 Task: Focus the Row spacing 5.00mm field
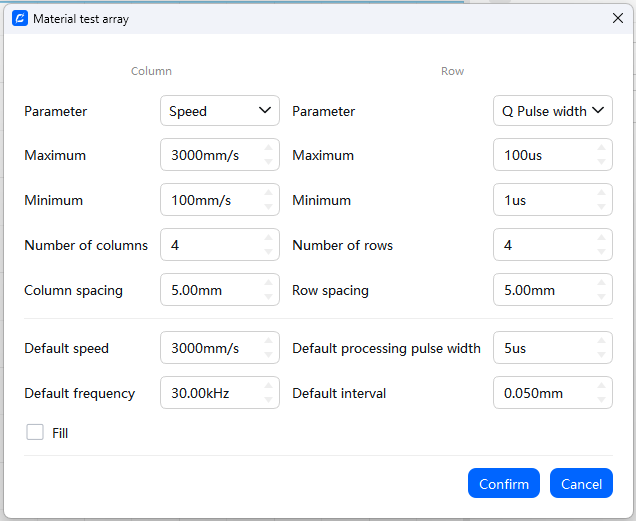pos(541,290)
